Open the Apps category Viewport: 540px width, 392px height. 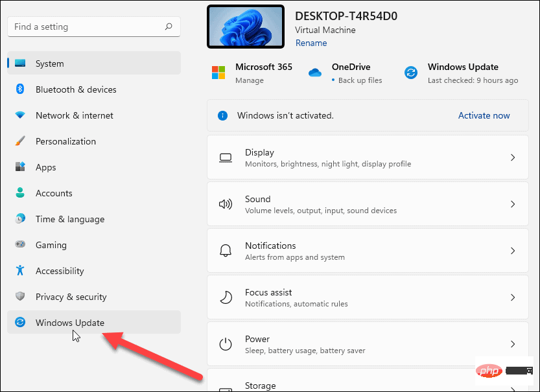[x=94, y=167]
